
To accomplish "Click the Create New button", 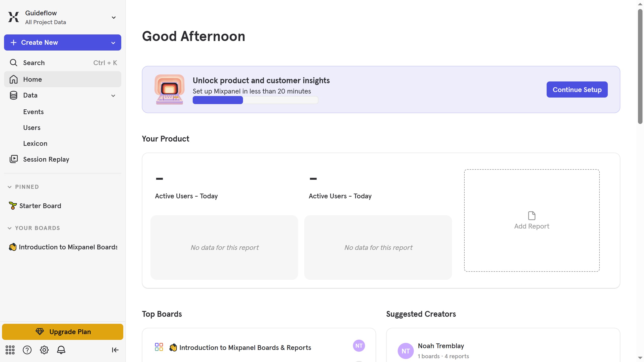I will pos(63,42).
